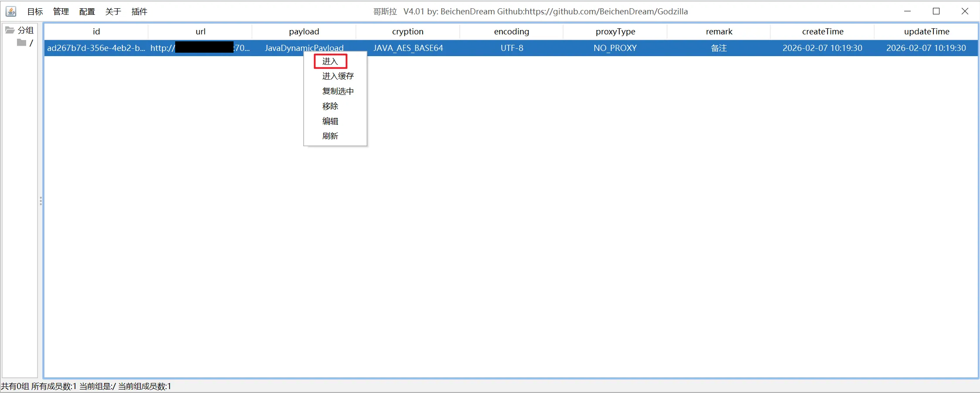Click the url cell starting with http://
980x393 pixels.
click(200, 48)
